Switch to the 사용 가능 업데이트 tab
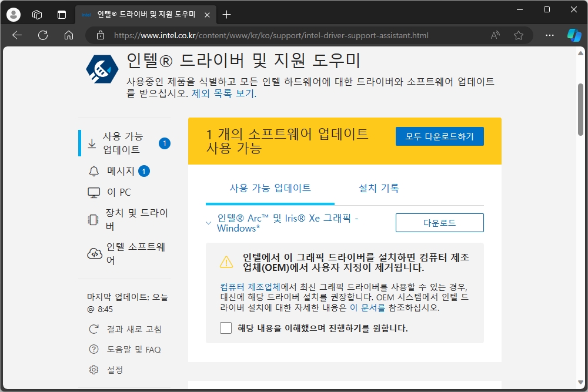This screenshot has width=588, height=392. point(270,188)
